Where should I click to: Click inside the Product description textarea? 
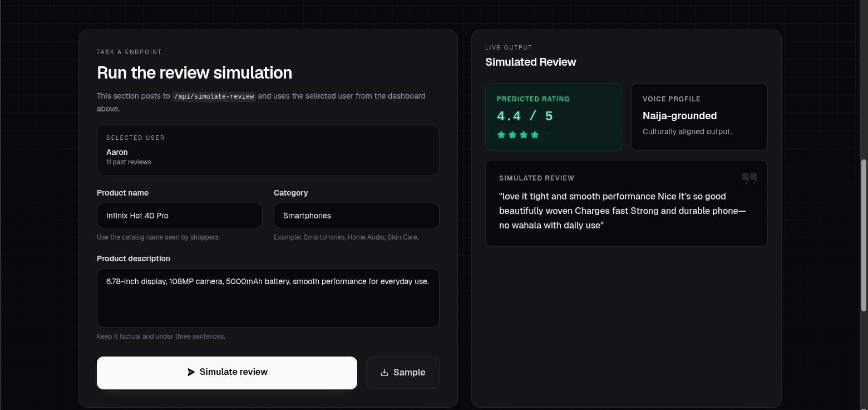[268, 298]
